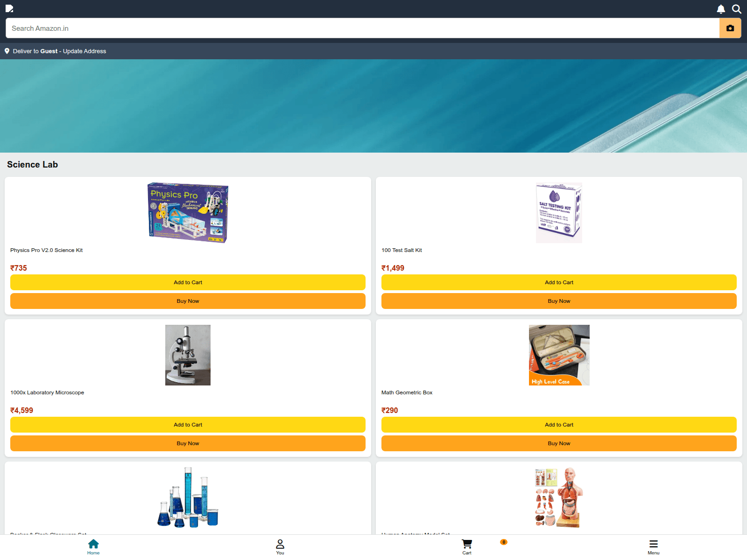Focus the Search Amazon.in input field
747x560 pixels.
pos(363,28)
